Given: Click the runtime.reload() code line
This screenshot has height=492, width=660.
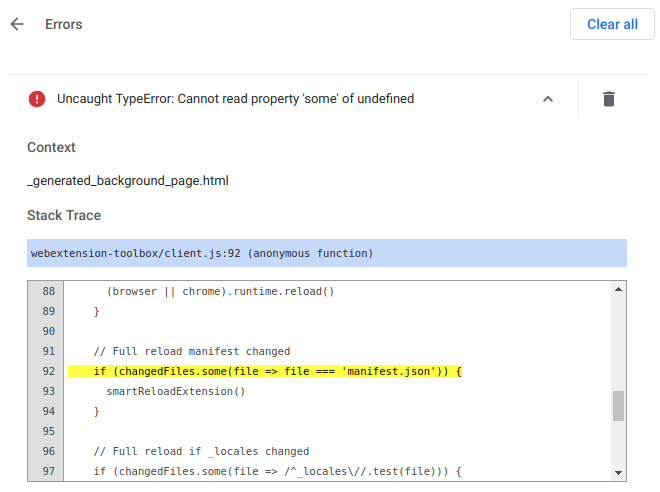Looking at the screenshot, I should 220,291.
